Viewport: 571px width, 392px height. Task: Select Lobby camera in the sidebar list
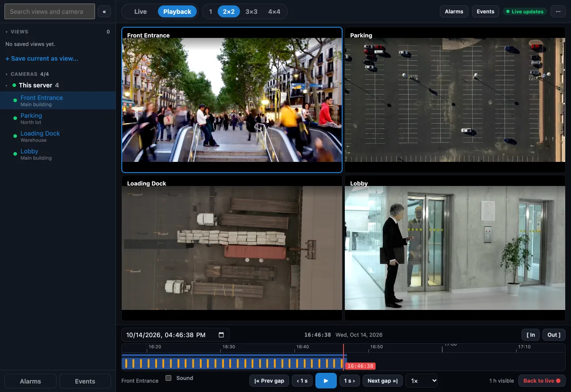click(58, 154)
